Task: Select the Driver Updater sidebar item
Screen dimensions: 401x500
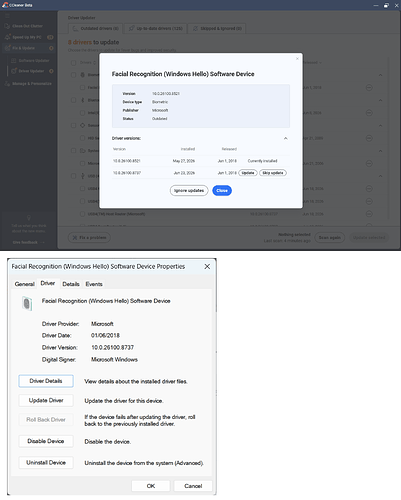Action: point(31,71)
